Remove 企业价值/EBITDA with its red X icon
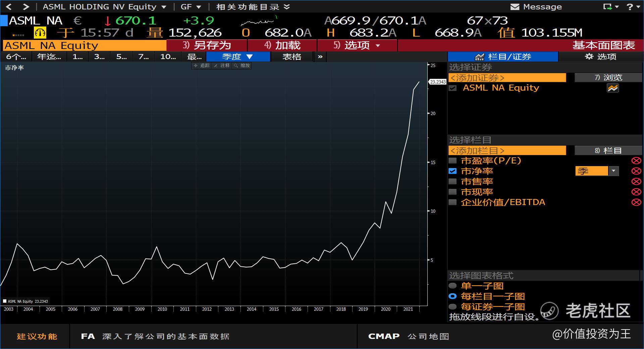The height and width of the screenshot is (349, 644). click(x=636, y=202)
